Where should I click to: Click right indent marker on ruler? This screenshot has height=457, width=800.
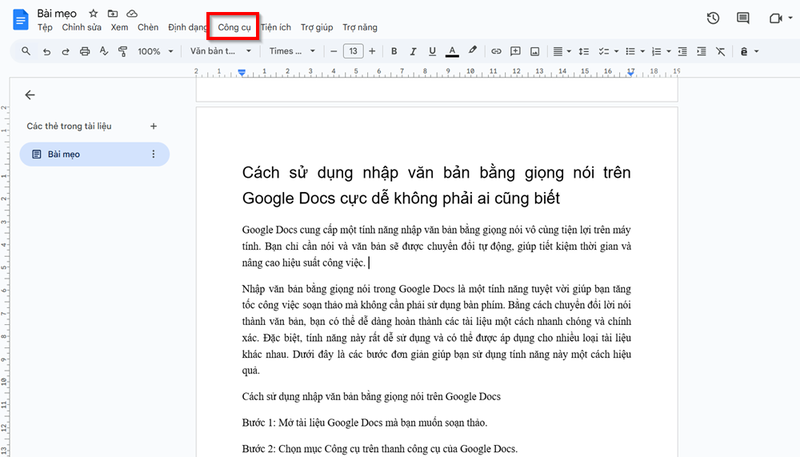coord(631,74)
